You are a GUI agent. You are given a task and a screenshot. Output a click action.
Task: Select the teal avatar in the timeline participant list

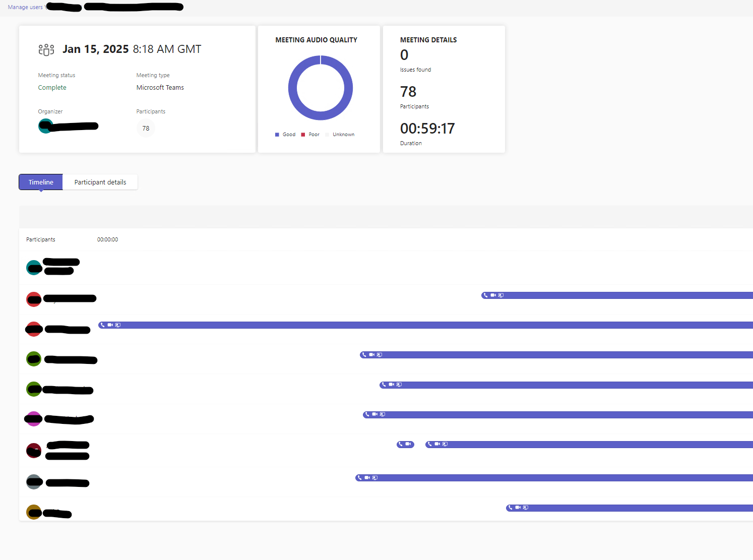click(34, 268)
